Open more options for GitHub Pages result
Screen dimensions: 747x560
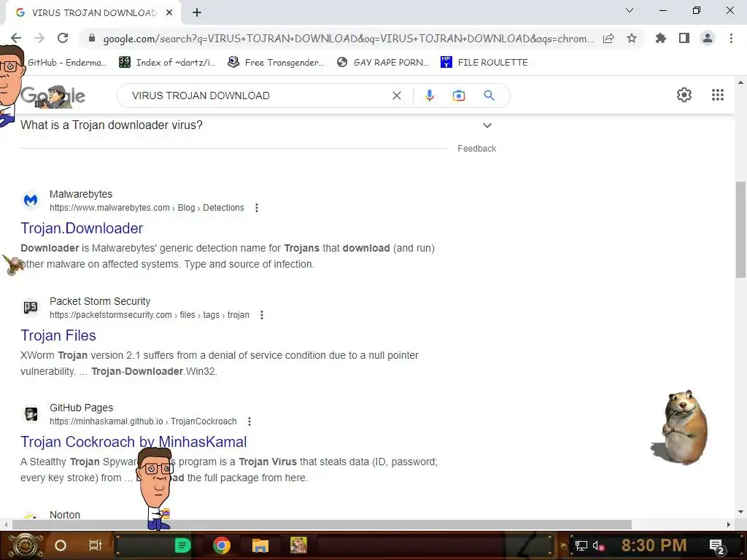249,421
